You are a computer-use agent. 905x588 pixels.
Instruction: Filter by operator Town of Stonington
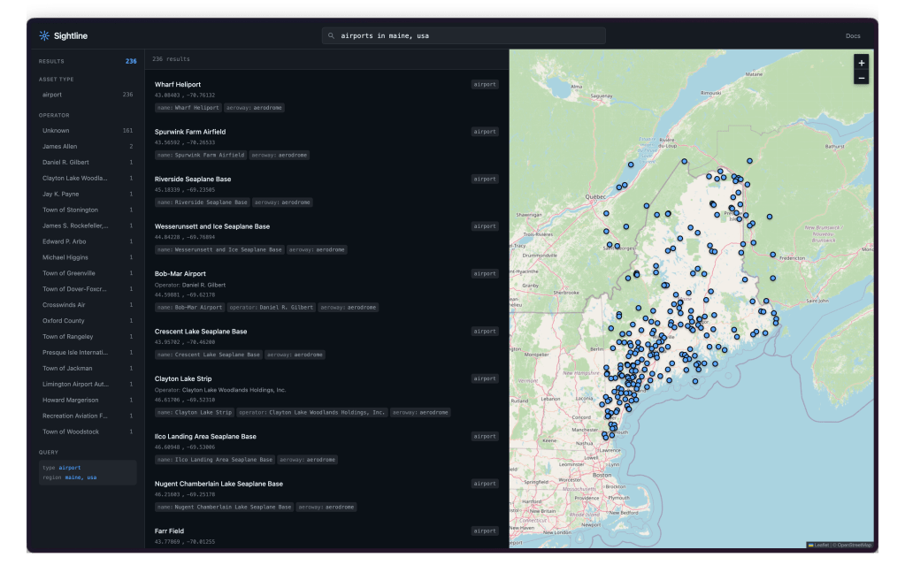[87, 210]
